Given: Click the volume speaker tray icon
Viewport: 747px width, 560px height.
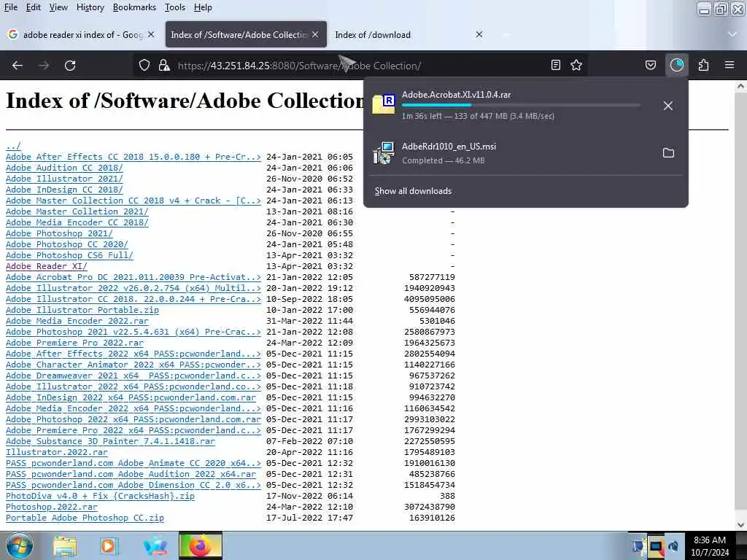Looking at the screenshot, I should coord(673,546).
